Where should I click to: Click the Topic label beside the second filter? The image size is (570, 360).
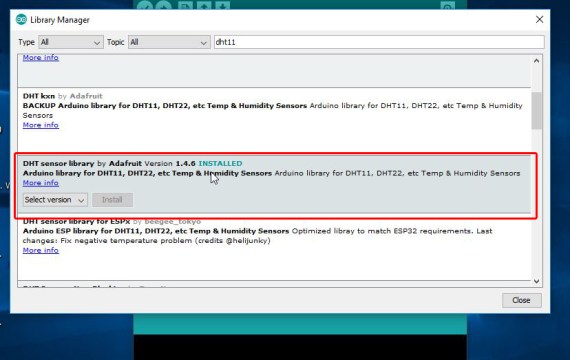point(116,42)
